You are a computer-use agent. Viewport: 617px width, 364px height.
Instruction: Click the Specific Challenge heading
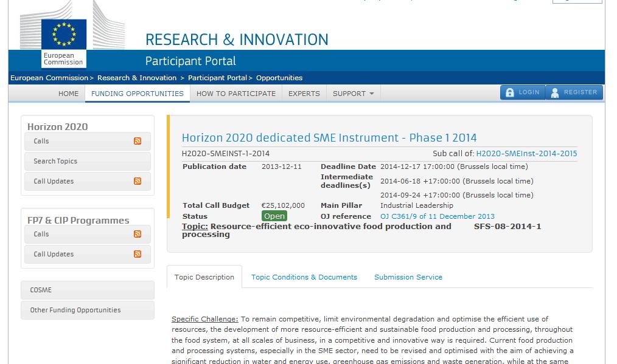(204, 319)
